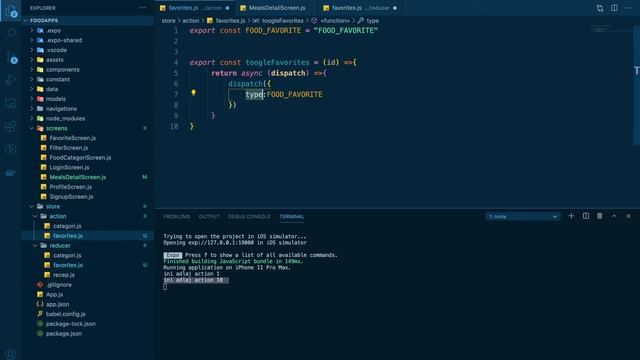This screenshot has height=360, width=640.
Task: Close the terminal panel
Action: pyautogui.click(x=628, y=216)
